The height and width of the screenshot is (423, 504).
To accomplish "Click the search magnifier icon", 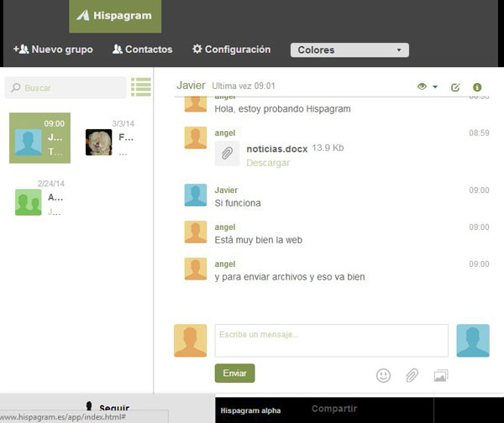I will pyautogui.click(x=16, y=87).
